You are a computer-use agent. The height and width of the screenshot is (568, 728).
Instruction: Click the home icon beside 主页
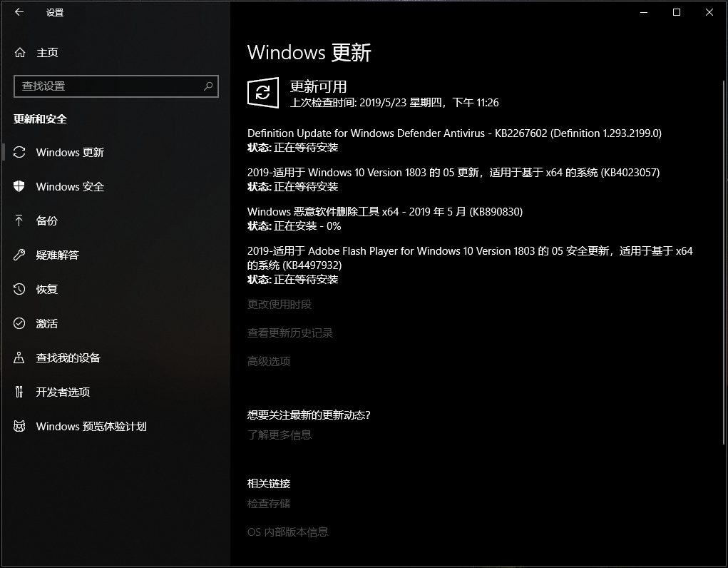pyautogui.click(x=19, y=53)
